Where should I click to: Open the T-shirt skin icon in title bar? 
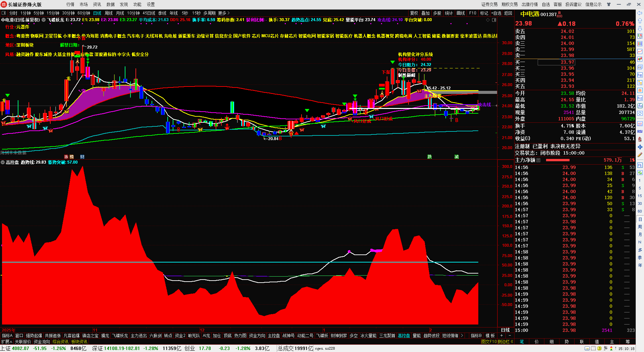[x=609, y=4]
